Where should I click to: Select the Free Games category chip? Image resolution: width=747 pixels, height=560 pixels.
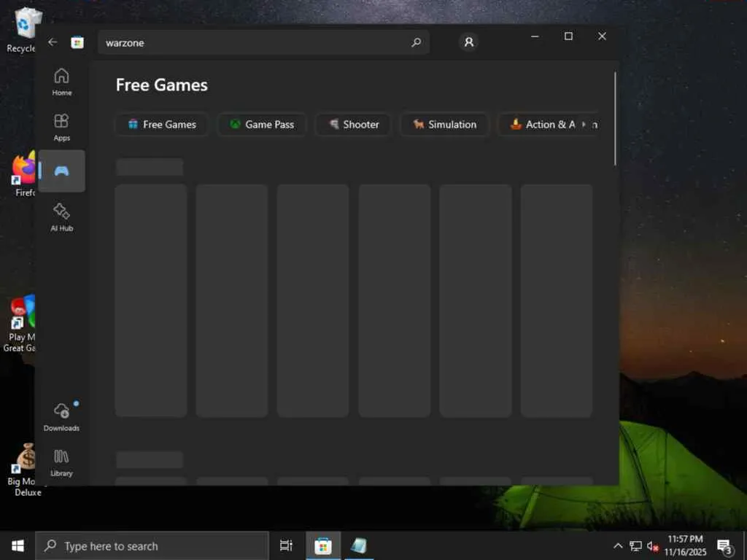tap(162, 124)
